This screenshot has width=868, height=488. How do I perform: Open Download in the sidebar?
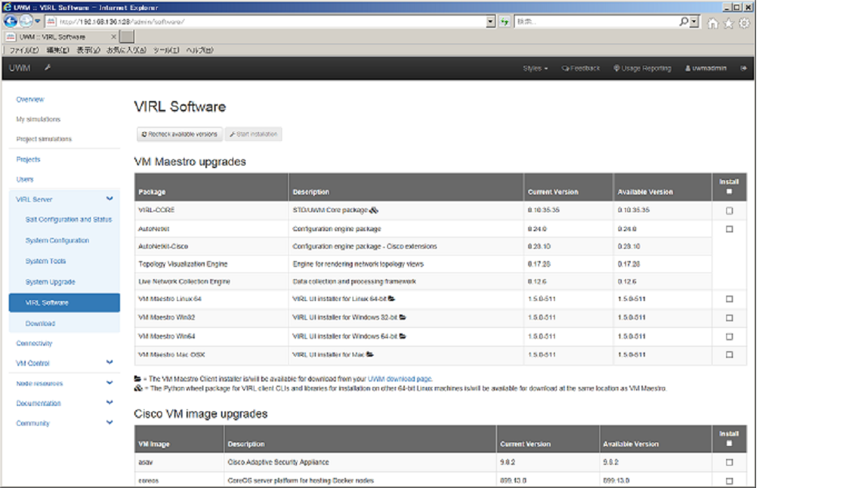(40, 323)
